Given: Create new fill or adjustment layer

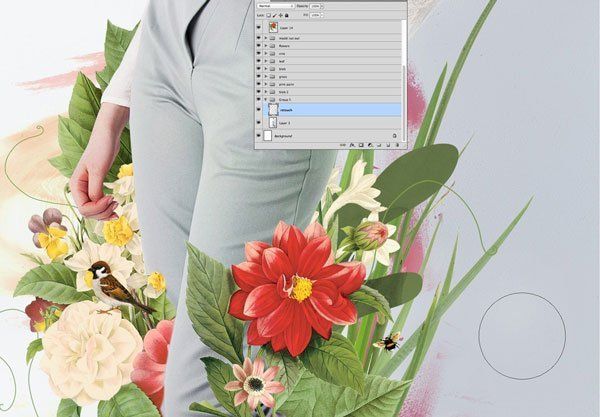Looking at the screenshot, I should tap(370, 145).
